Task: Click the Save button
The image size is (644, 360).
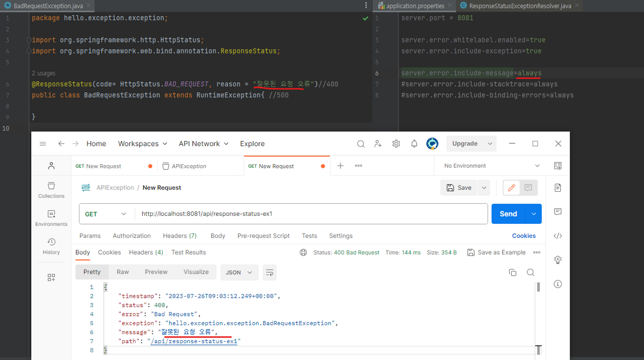Action: pyautogui.click(x=459, y=188)
